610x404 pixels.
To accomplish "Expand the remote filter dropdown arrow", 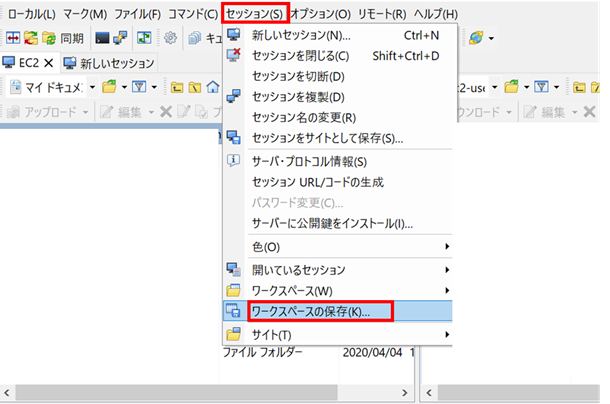I will pyautogui.click(x=557, y=87).
